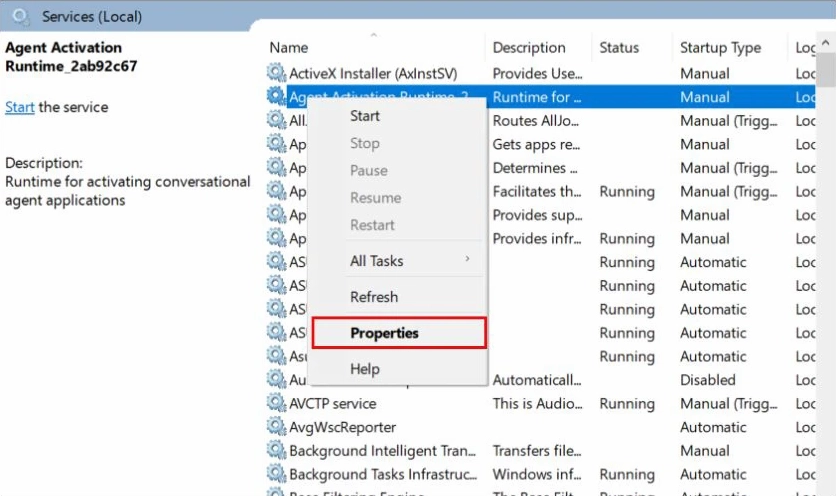Choose Start in the context menu

point(365,116)
